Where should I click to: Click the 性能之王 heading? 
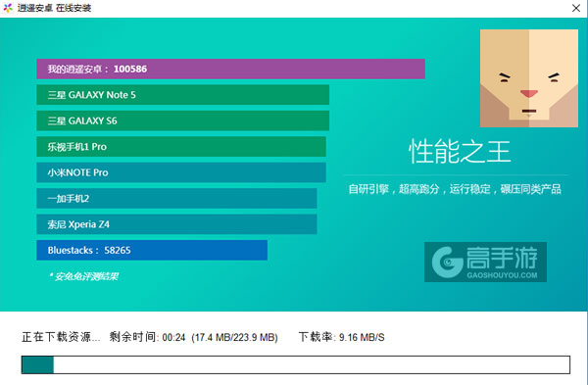(460, 152)
